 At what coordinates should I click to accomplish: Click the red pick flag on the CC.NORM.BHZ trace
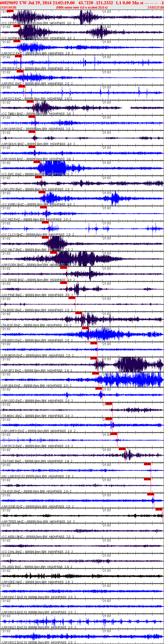(17, 26)
